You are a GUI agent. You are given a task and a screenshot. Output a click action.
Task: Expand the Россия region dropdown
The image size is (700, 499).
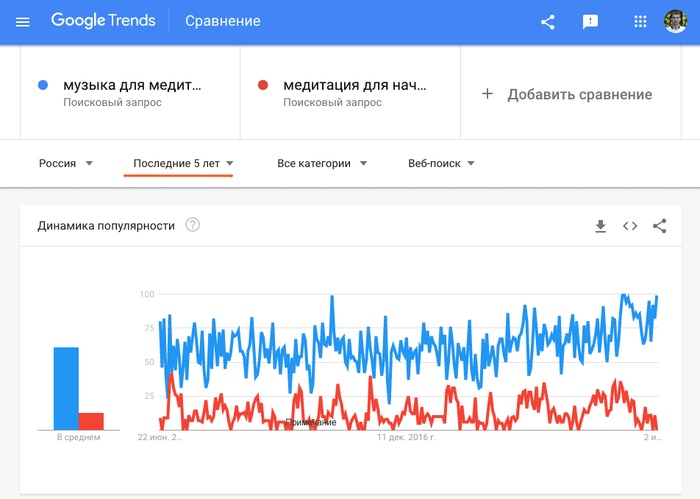(x=66, y=163)
